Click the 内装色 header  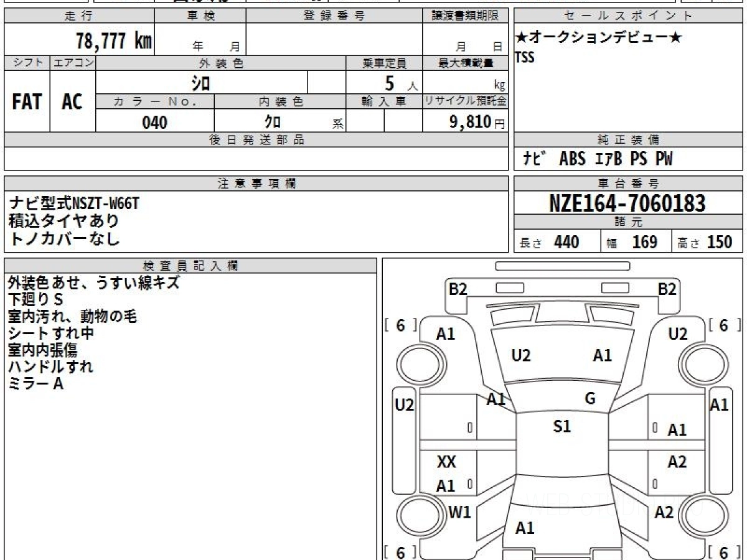(x=280, y=102)
